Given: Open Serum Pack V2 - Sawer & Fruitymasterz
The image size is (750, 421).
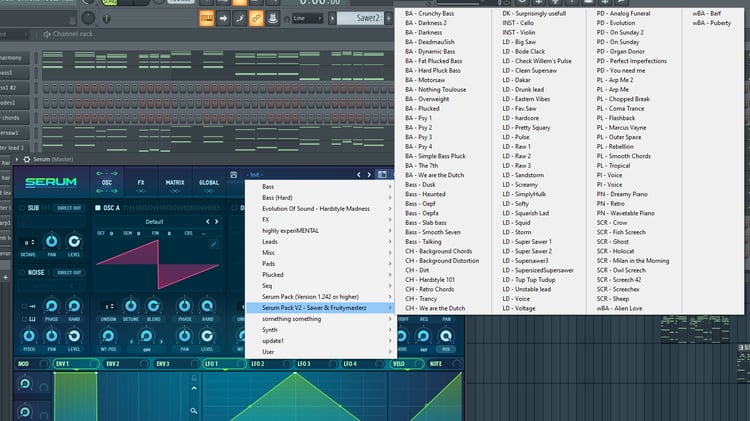Looking at the screenshot, I should [x=320, y=308].
